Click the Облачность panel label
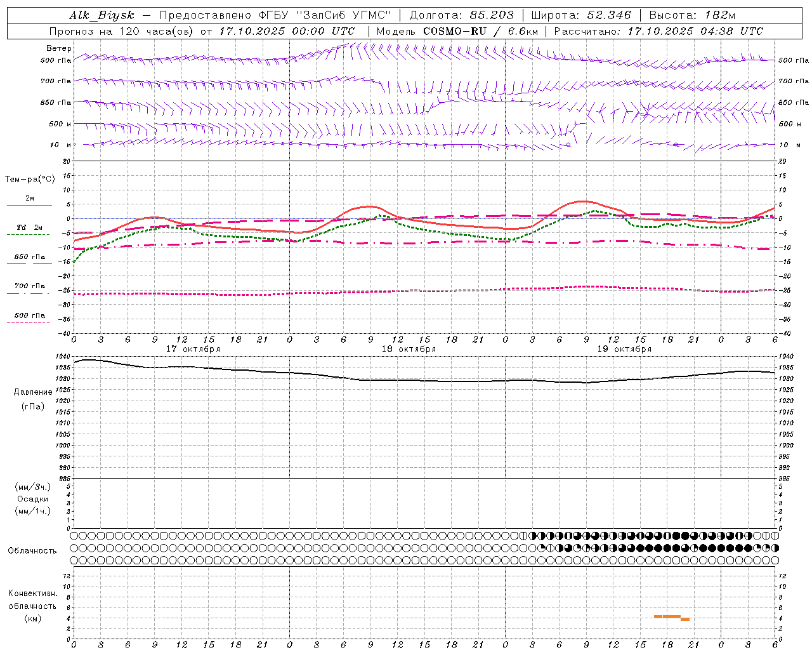The width and height of the screenshot is (812, 650). pyautogui.click(x=32, y=551)
